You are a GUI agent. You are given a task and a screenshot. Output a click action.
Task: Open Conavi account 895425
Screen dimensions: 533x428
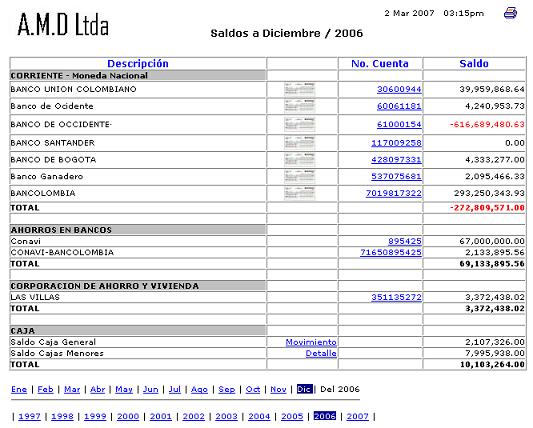405,241
